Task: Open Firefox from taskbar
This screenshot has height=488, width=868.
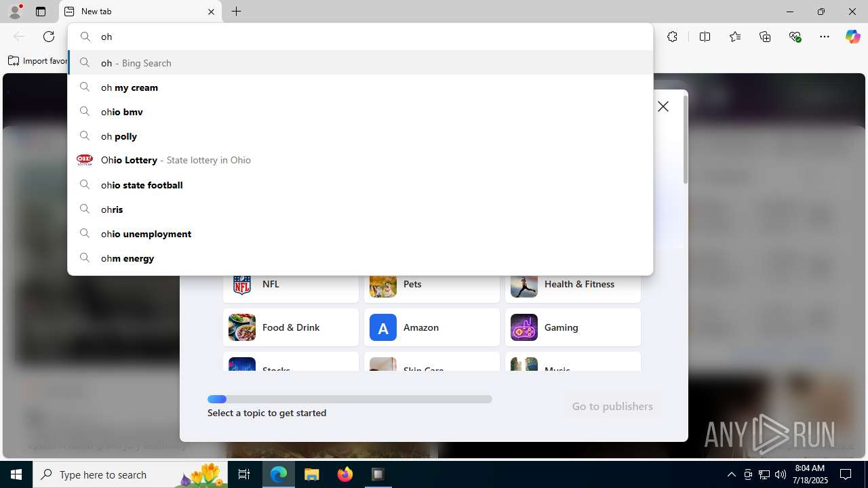Action: click(345, 474)
